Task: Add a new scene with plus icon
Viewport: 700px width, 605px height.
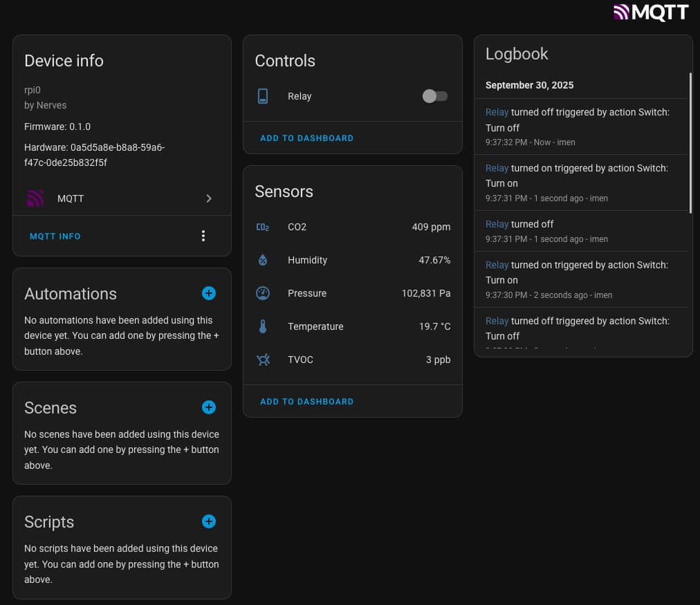Action: (x=209, y=407)
